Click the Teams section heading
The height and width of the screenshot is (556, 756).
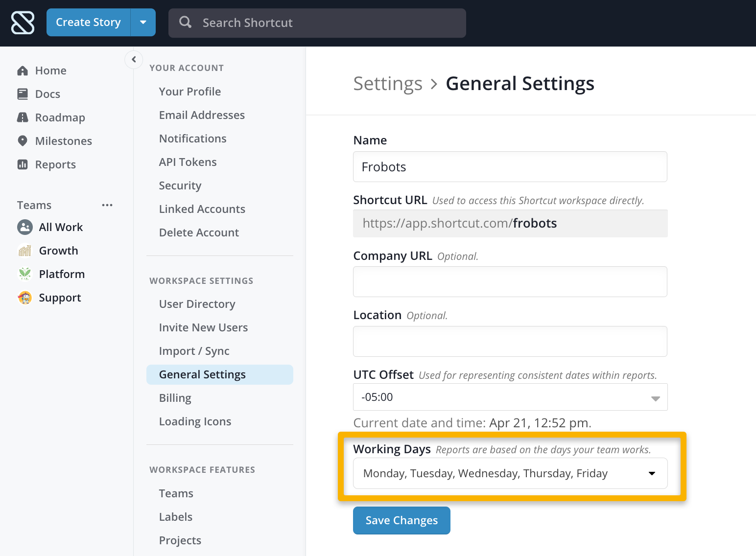34,205
